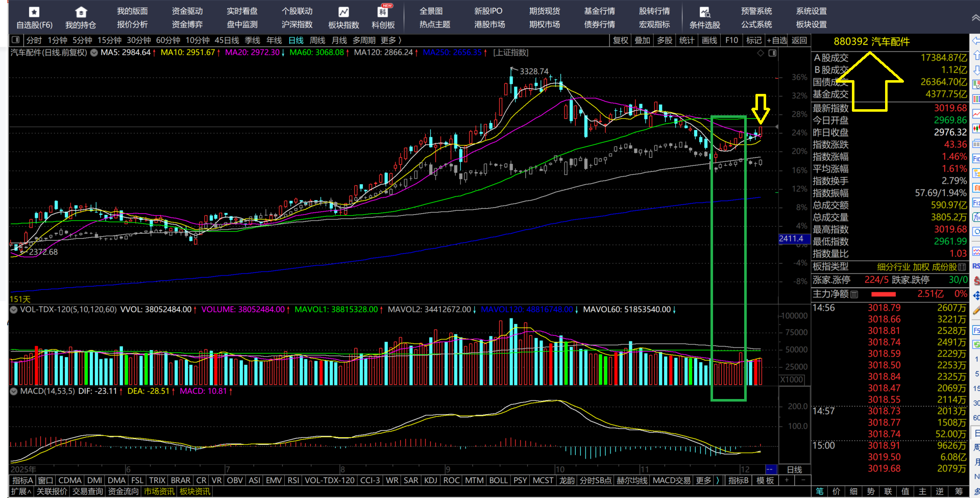
Task: Click the 主力净额 red flow bar
Action: [x=884, y=294]
